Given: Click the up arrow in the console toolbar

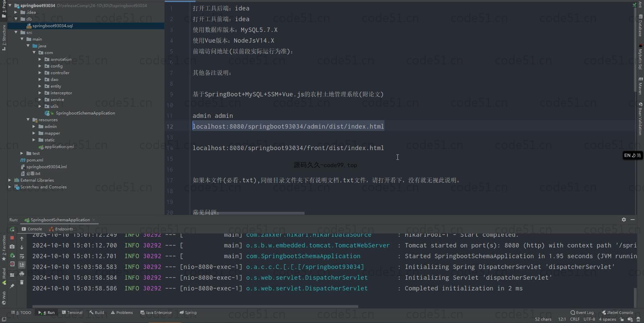Looking at the screenshot, I should 22,238.
